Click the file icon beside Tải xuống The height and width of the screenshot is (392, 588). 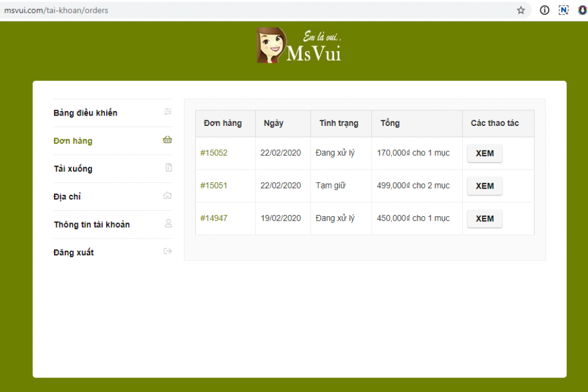(x=168, y=168)
